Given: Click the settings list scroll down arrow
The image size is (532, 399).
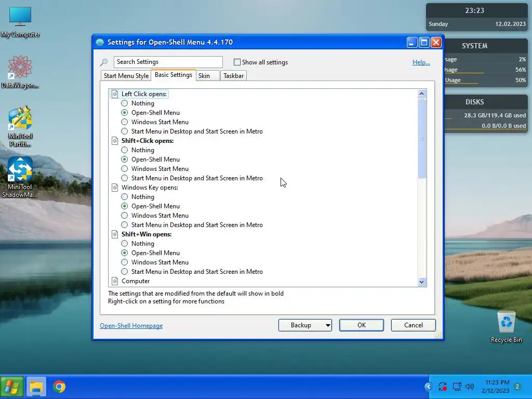Looking at the screenshot, I should (422, 282).
